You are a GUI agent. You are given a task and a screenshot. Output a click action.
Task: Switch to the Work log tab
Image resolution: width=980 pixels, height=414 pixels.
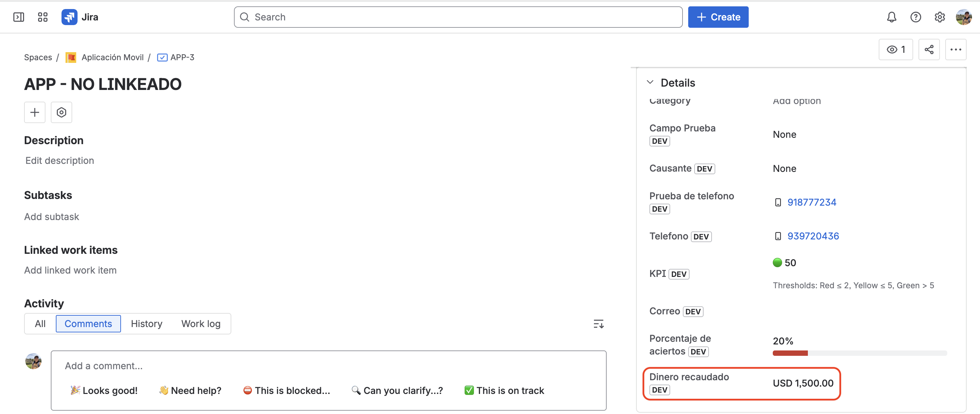tap(201, 324)
